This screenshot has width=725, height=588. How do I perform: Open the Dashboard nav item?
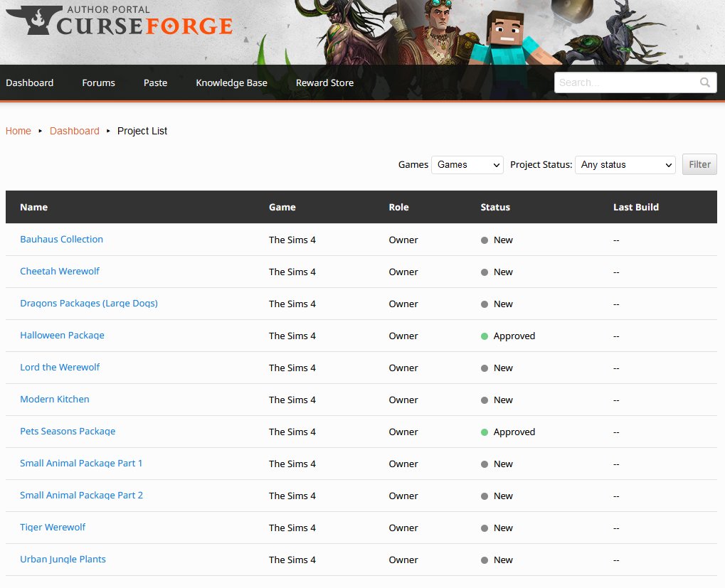[x=30, y=82]
